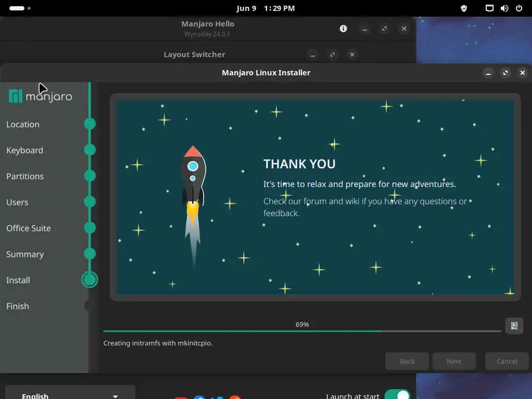The width and height of the screenshot is (532, 399).
Task: Toggle the Launch at start switch
Action: pyautogui.click(x=397, y=395)
